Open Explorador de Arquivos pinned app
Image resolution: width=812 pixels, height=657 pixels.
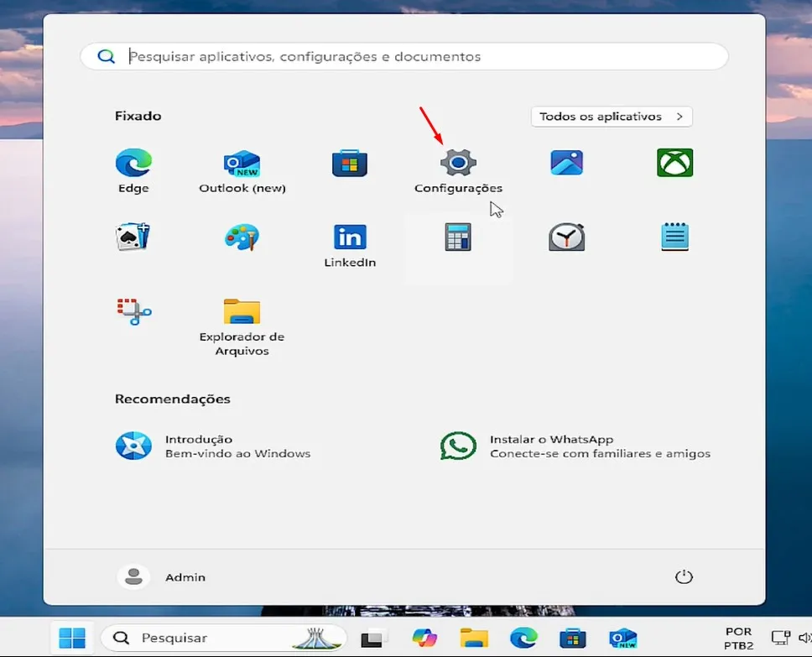coord(242,311)
